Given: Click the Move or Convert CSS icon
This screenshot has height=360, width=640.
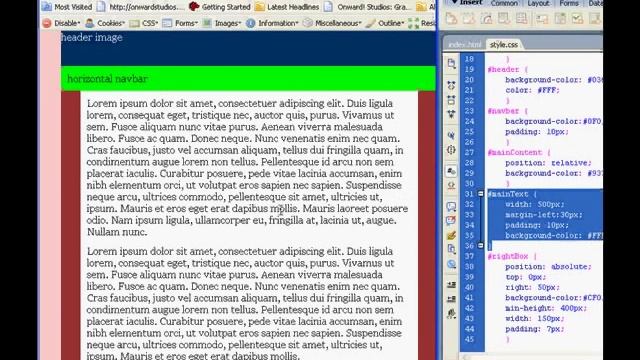Looking at the screenshot, I should (451, 264).
